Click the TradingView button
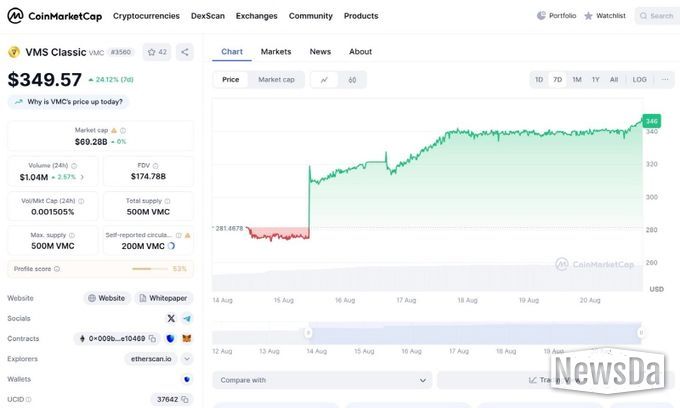 pyautogui.click(x=554, y=380)
